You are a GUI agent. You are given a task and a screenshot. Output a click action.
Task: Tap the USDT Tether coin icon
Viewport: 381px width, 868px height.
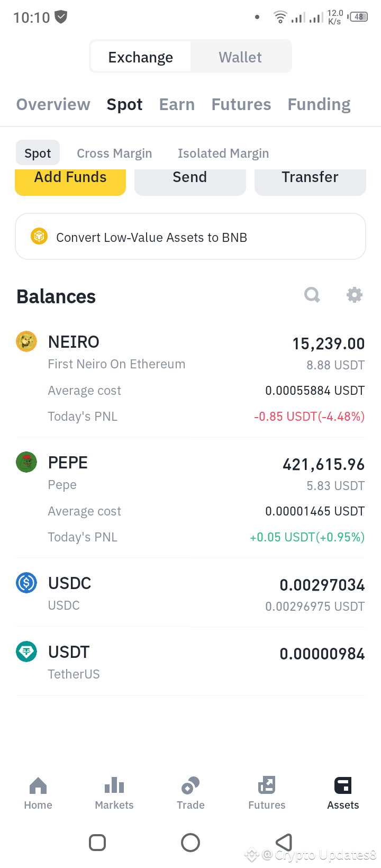point(26,652)
